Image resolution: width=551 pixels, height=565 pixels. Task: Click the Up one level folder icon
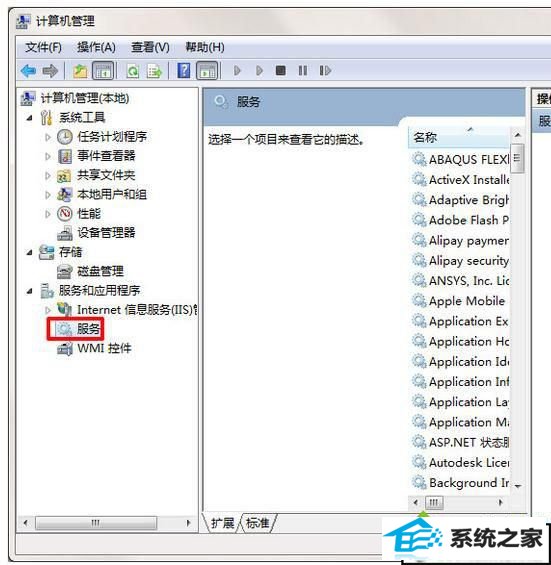pos(80,71)
